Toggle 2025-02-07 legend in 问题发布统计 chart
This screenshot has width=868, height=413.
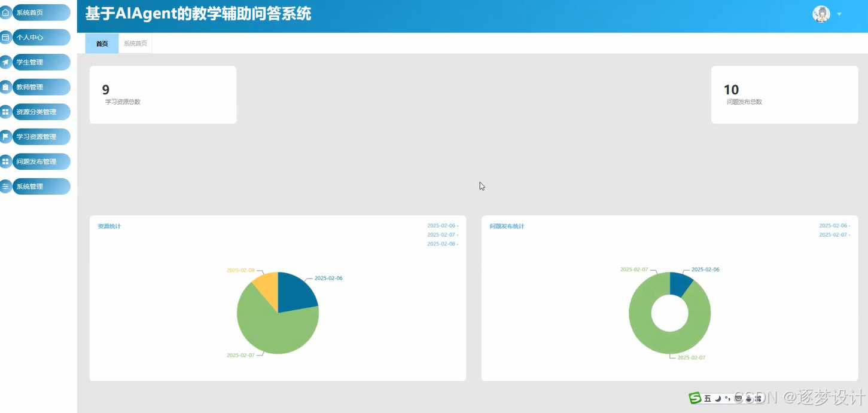(x=835, y=235)
